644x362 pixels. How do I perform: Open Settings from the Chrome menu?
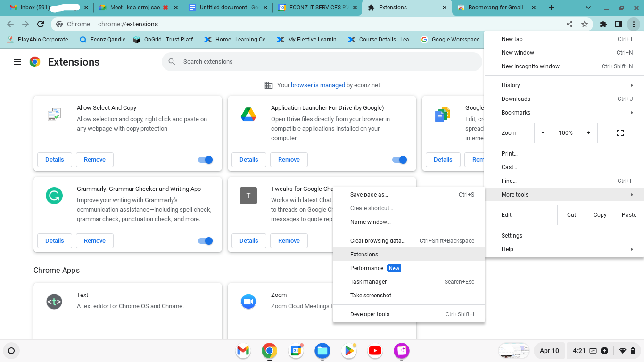[564, 236]
